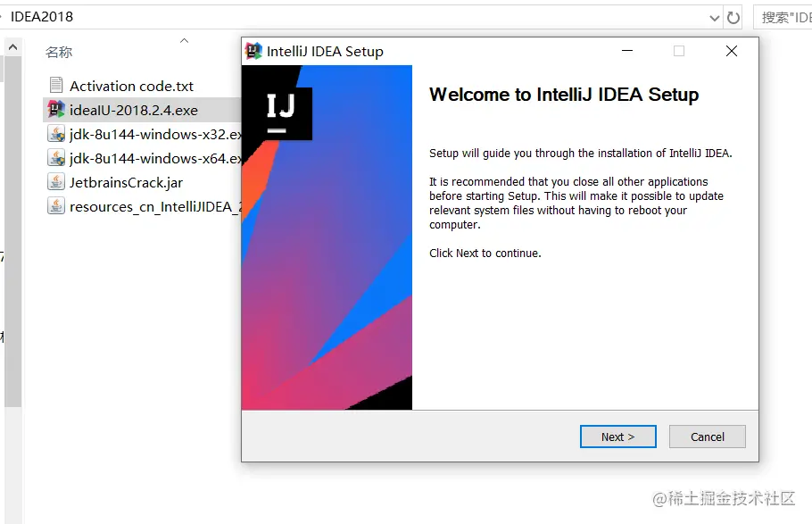Select the JetbrainsCrack.jar file icon

pyautogui.click(x=56, y=182)
